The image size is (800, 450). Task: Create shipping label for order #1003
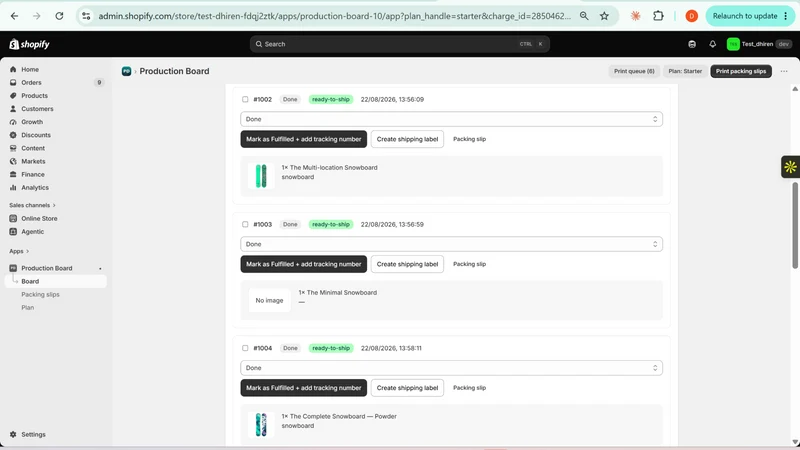coord(407,264)
